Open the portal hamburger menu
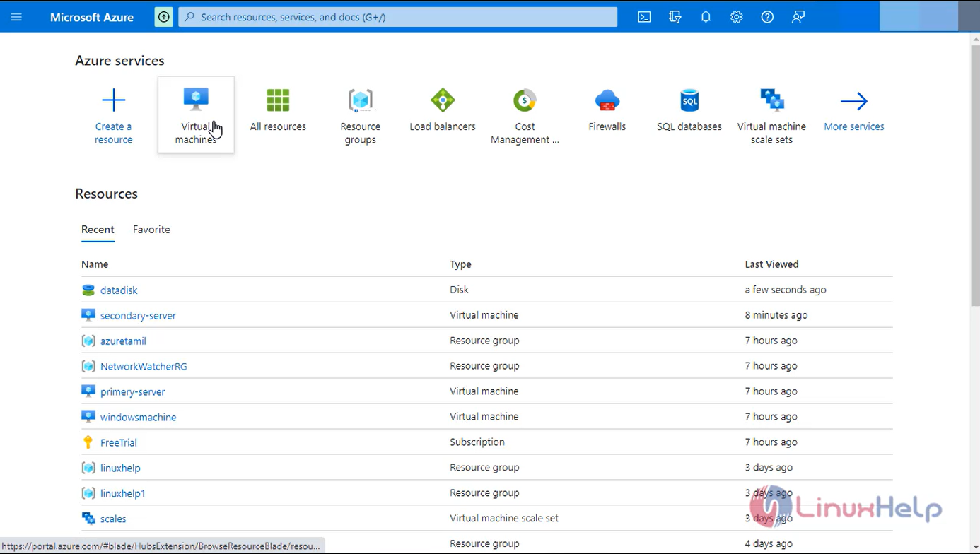980x554 pixels. point(16,17)
